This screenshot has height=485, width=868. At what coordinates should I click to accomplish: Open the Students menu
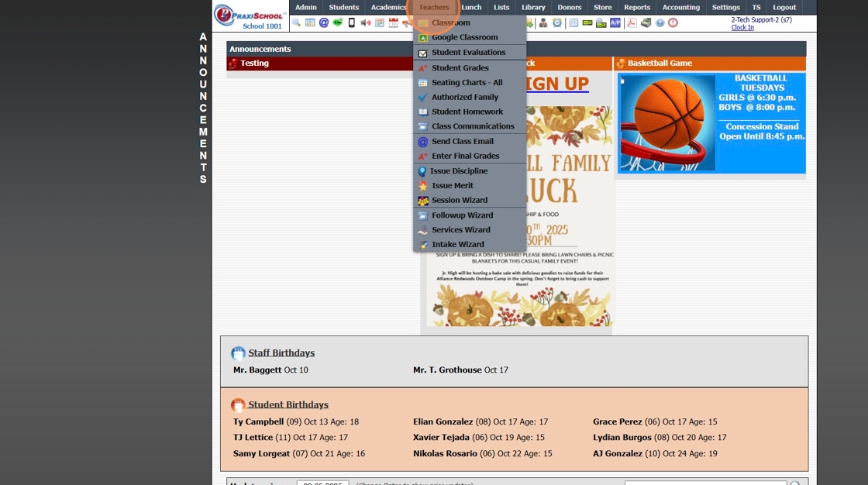(x=344, y=7)
